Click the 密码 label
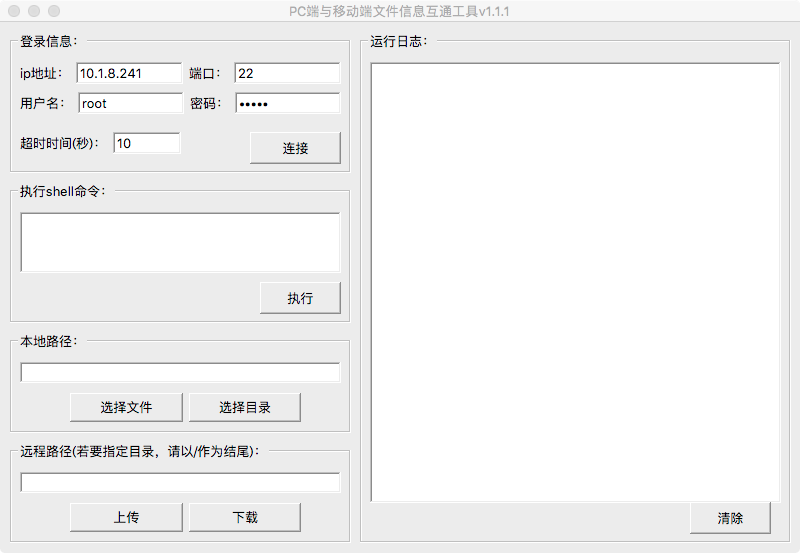The height and width of the screenshot is (553, 800). (x=206, y=104)
